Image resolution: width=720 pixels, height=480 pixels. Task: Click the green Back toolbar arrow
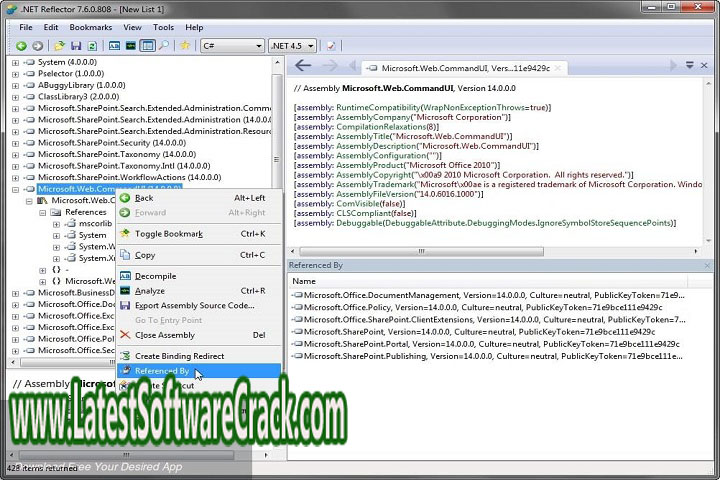click(x=21, y=46)
